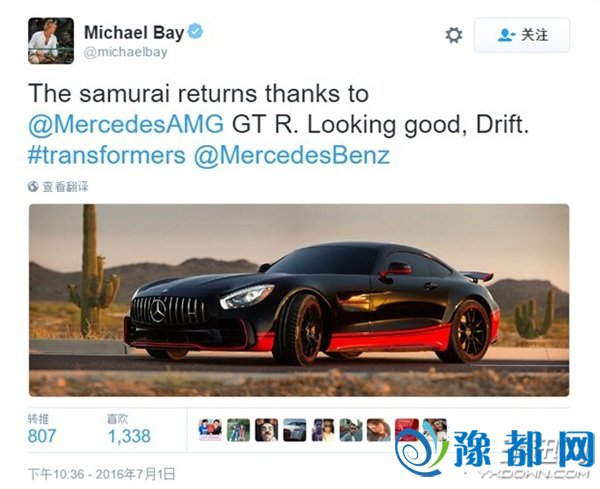Screen dimensions: 600x489
Task: Open the #transformers hashtag
Action: tap(107, 156)
